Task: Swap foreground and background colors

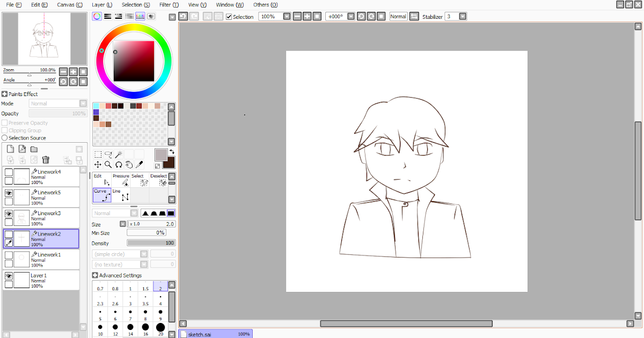Action: tap(172, 152)
